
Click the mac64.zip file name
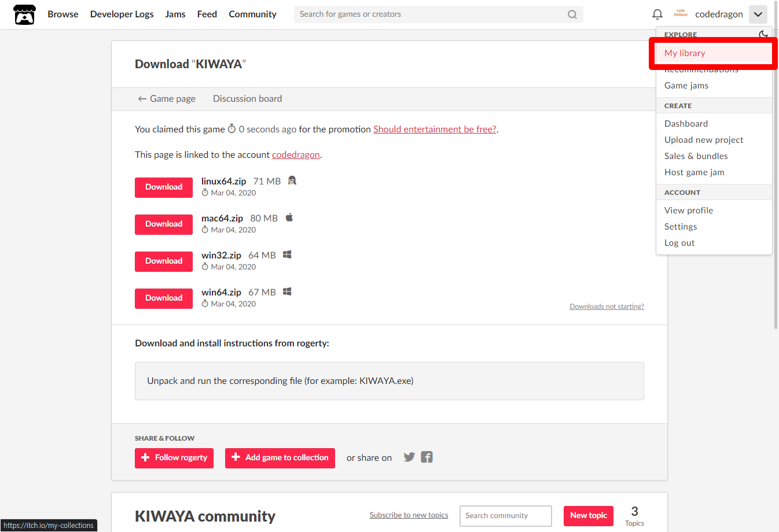(x=222, y=218)
